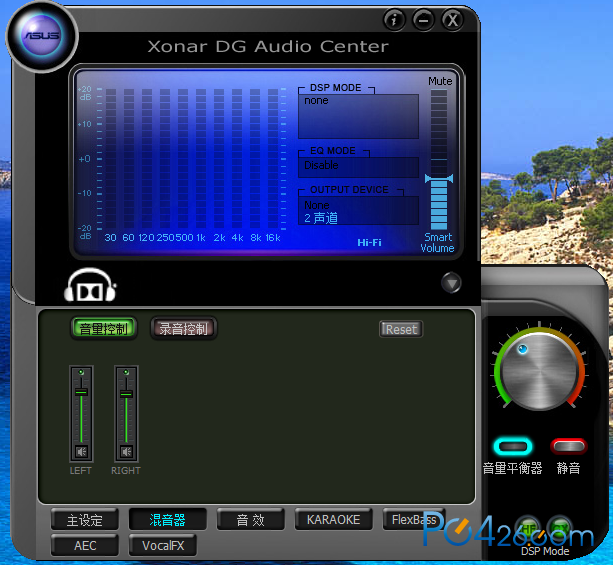Switch to 音量控制 tab
Viewport: 613px width, 565px height.
[x=104, y=328]
